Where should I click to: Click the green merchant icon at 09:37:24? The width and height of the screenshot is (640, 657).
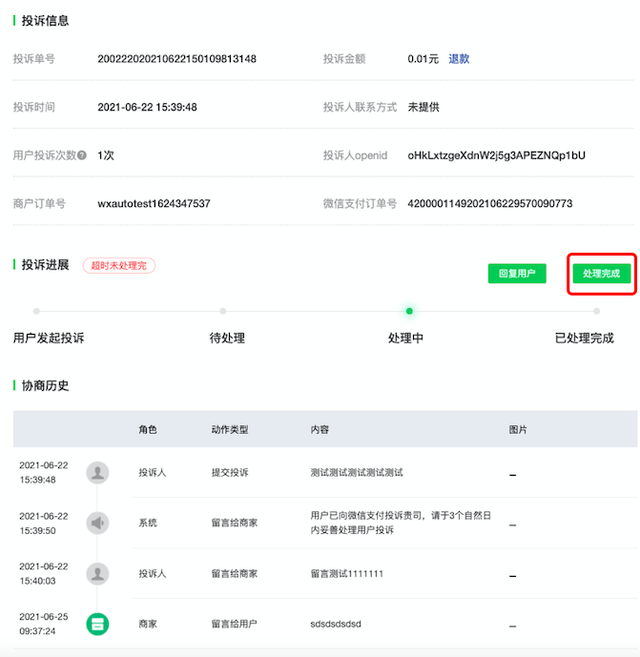coord(98,624)
